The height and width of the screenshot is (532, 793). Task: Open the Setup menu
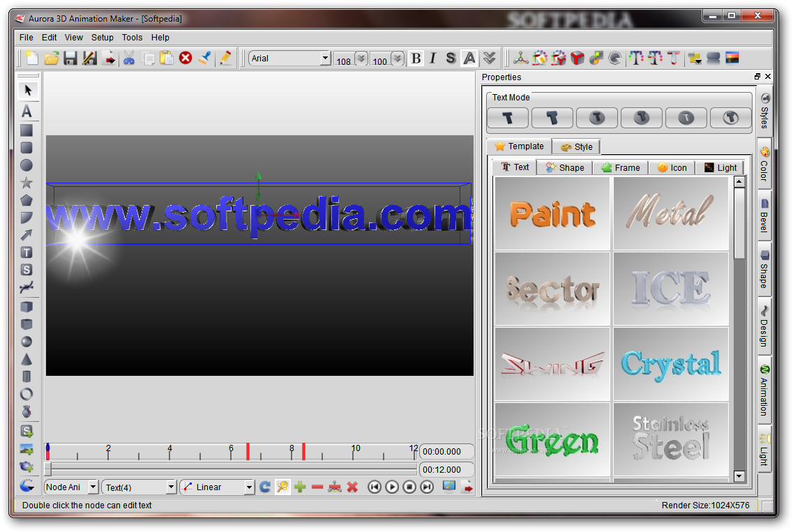pyautogui.click(x=102, y=38)
